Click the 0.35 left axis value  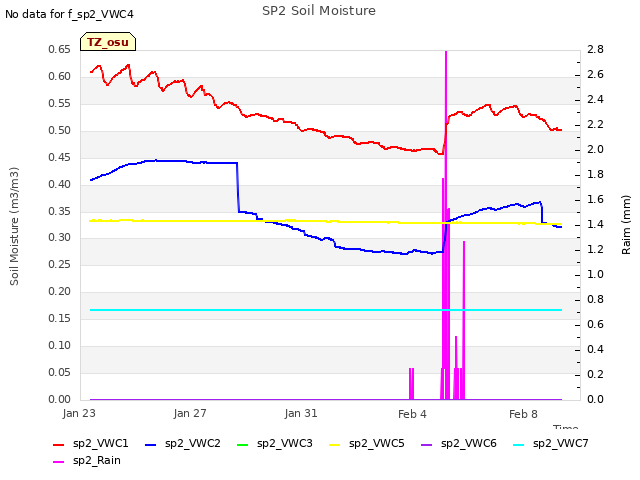[x=60, y=211]
